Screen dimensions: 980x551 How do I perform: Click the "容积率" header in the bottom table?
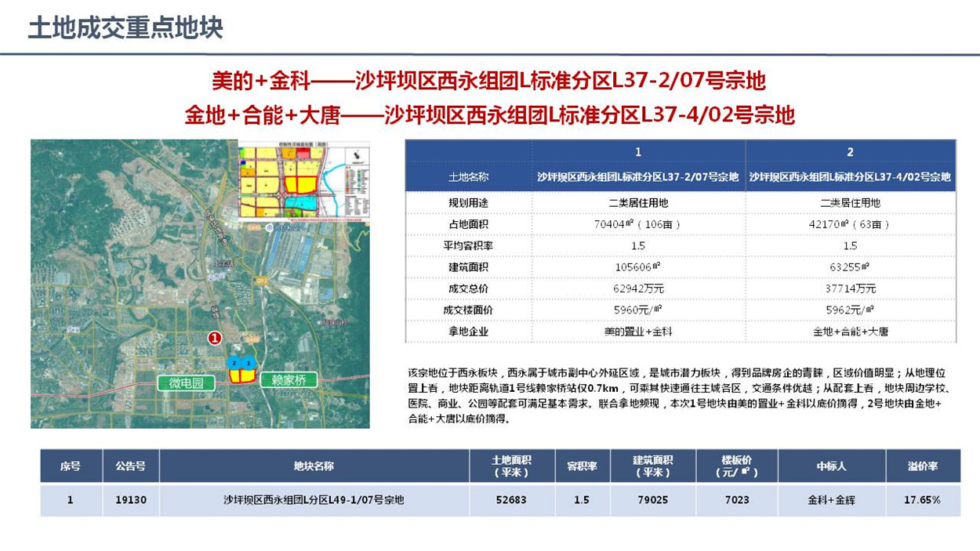(582, 466)
